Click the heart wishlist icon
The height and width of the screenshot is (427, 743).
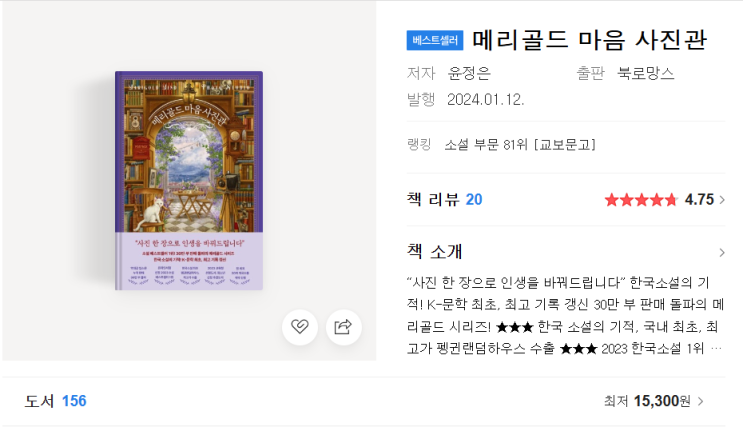(299, 327)
